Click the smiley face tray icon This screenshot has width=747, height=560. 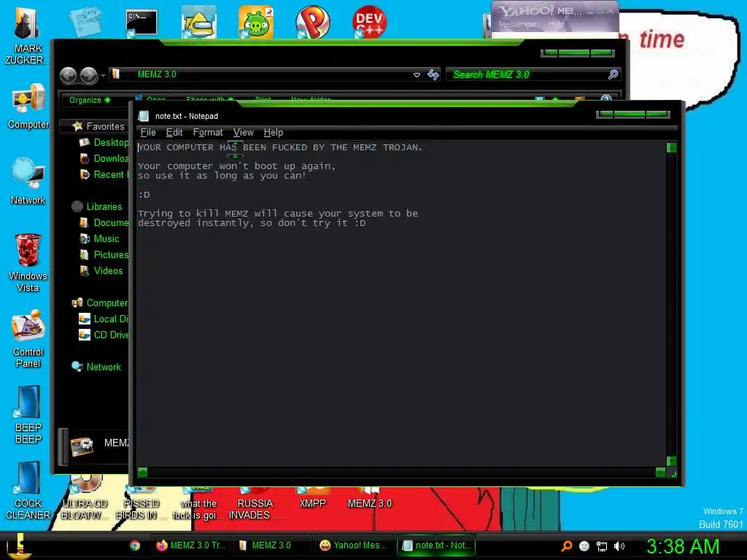[x=584, y=546]
